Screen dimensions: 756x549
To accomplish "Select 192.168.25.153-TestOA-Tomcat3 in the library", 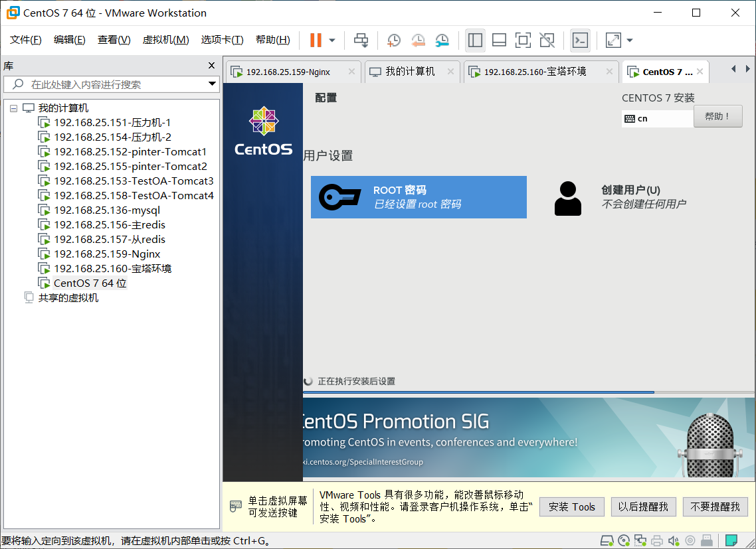I will click(133, 181).
